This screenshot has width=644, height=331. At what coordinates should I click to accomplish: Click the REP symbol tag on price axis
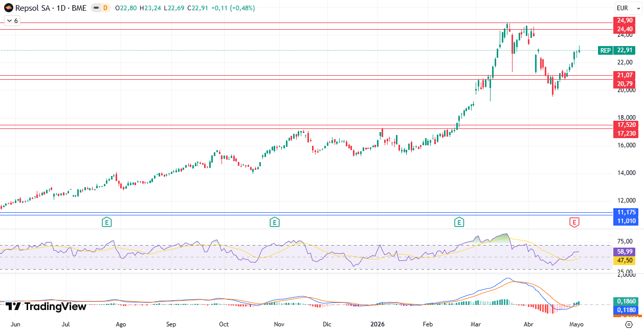click(605, 50)
